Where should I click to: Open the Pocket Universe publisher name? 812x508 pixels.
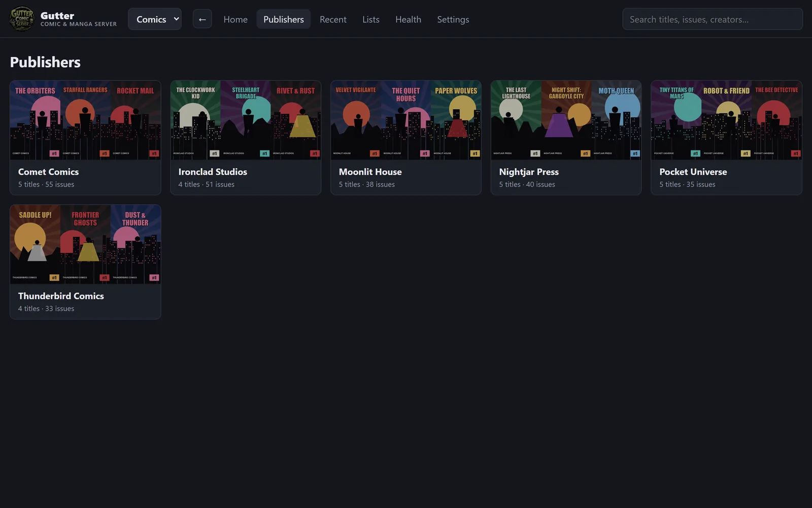click(693, 172)
